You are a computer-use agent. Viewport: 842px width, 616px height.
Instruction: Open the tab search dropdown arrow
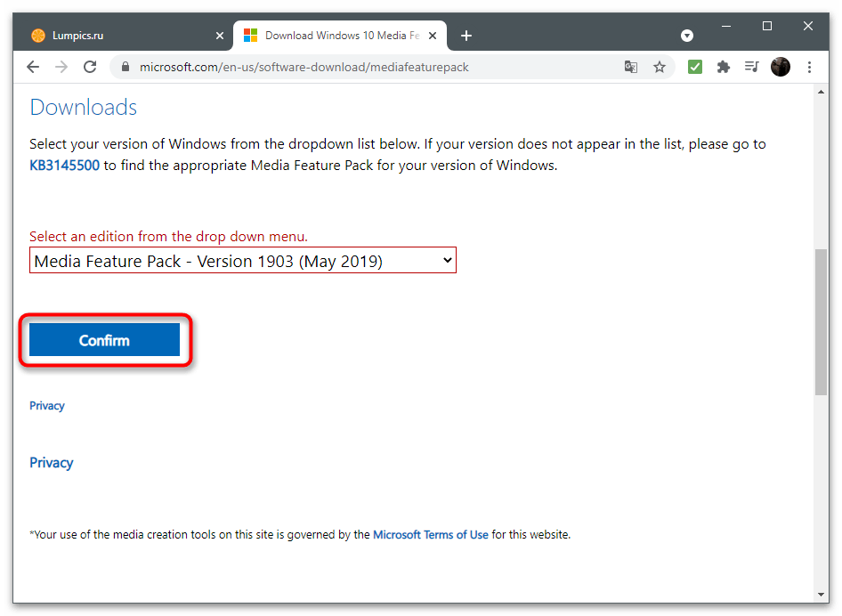687,36
